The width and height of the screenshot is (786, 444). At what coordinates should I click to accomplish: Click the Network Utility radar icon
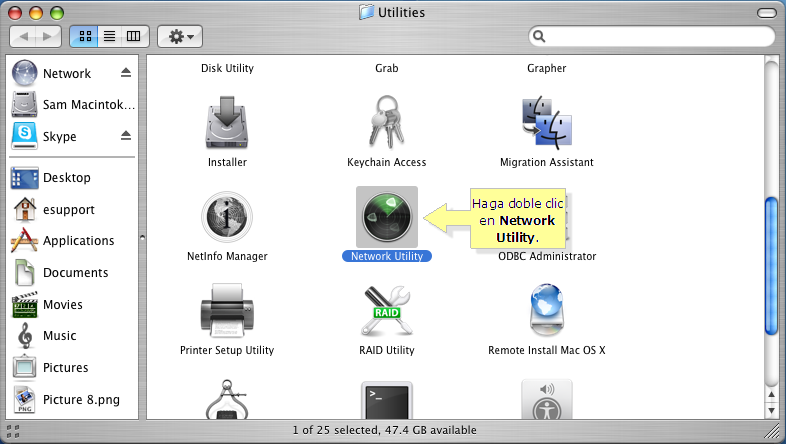coord(387,217)
